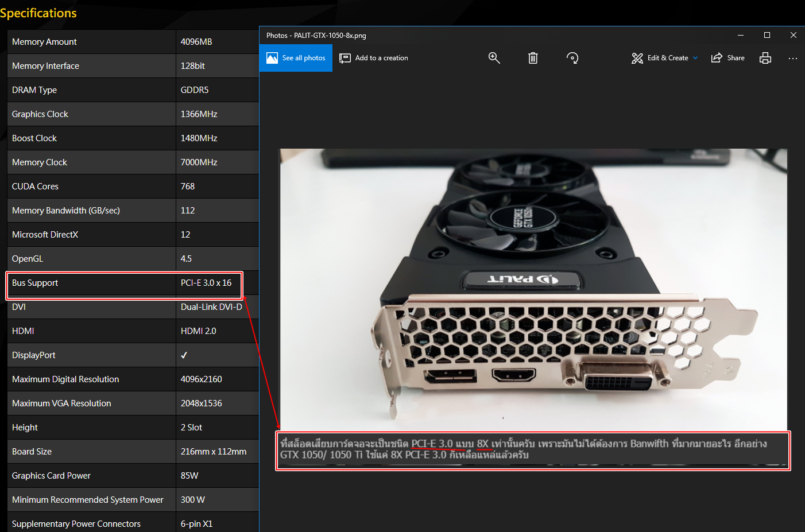
Task: Click Maximum Digital Resolution label
Action: 65,379
